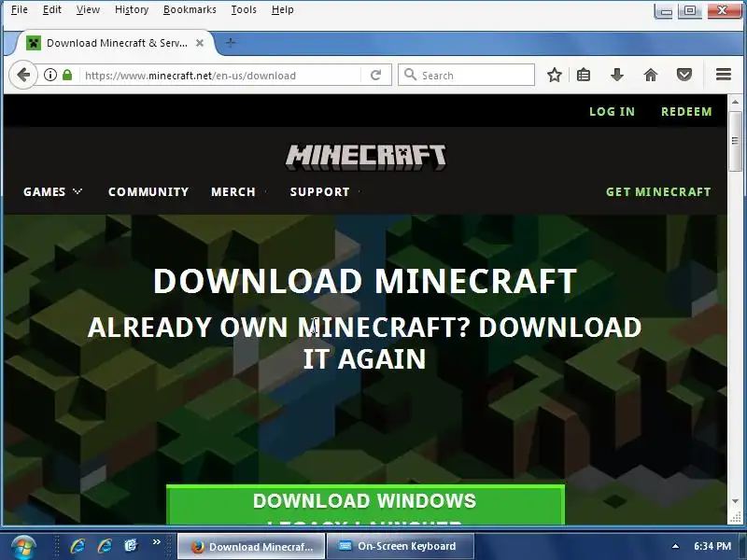747x560 pixels.
Task: Click the LOG IN link
Action: click(613, 111)
